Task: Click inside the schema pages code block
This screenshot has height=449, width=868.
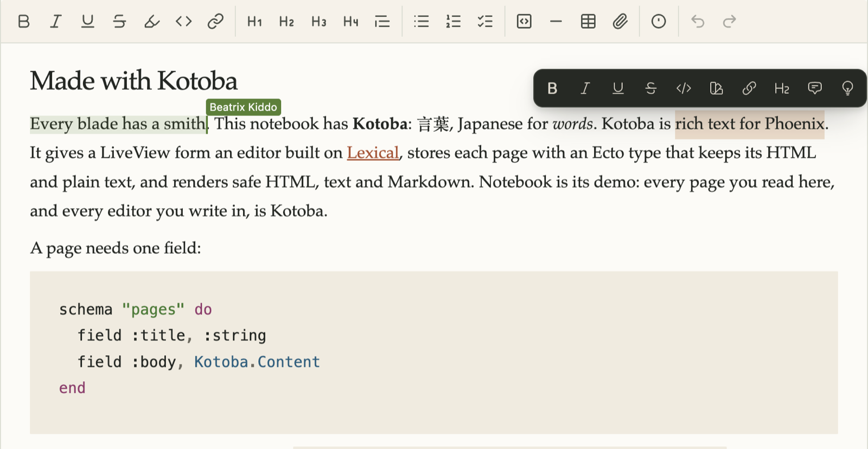Action: tap(434, 352)
